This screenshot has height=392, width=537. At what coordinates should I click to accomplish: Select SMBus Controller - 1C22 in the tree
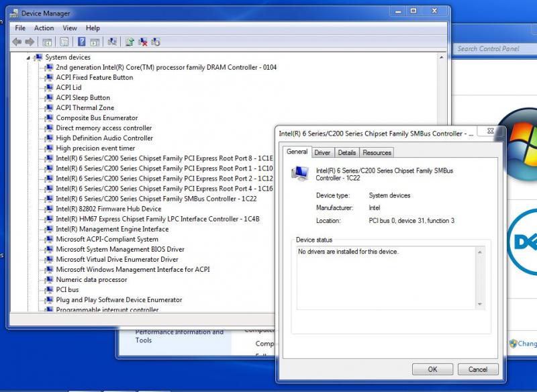coord(156,199)
